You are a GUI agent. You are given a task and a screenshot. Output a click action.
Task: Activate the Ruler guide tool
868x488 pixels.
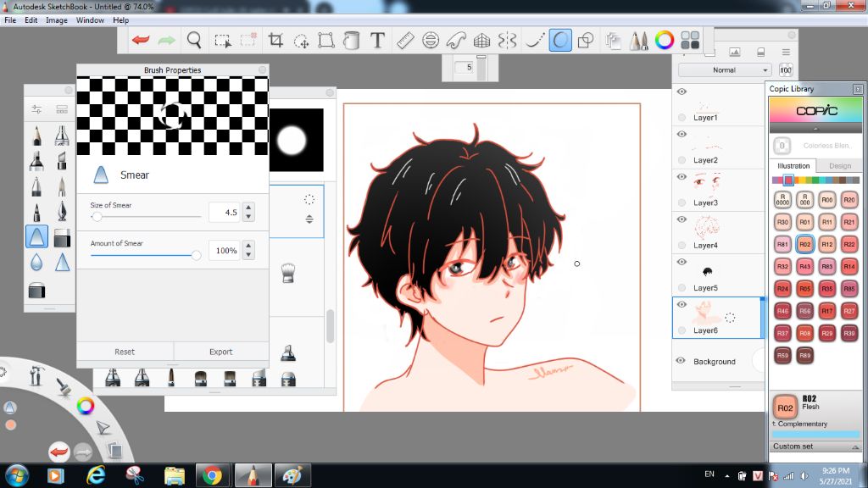405,40
